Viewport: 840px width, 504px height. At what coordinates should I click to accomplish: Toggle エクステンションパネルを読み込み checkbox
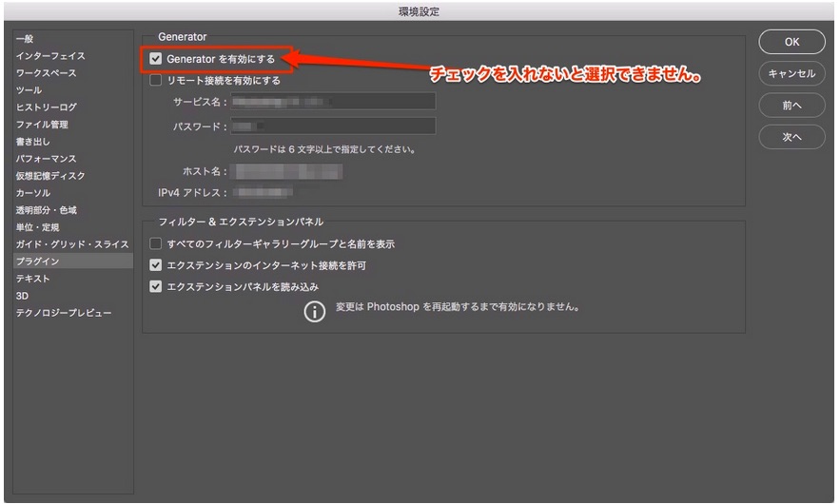click(x=156, y=286)
